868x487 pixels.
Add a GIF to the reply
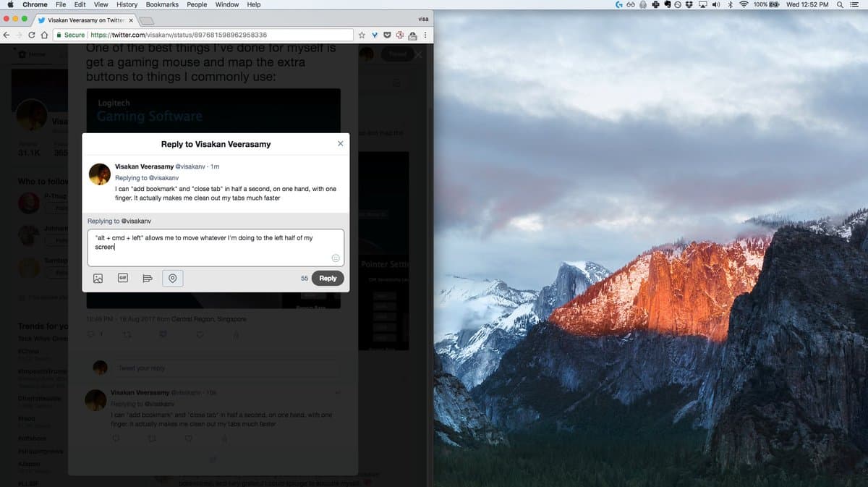(x=123, y=279)
